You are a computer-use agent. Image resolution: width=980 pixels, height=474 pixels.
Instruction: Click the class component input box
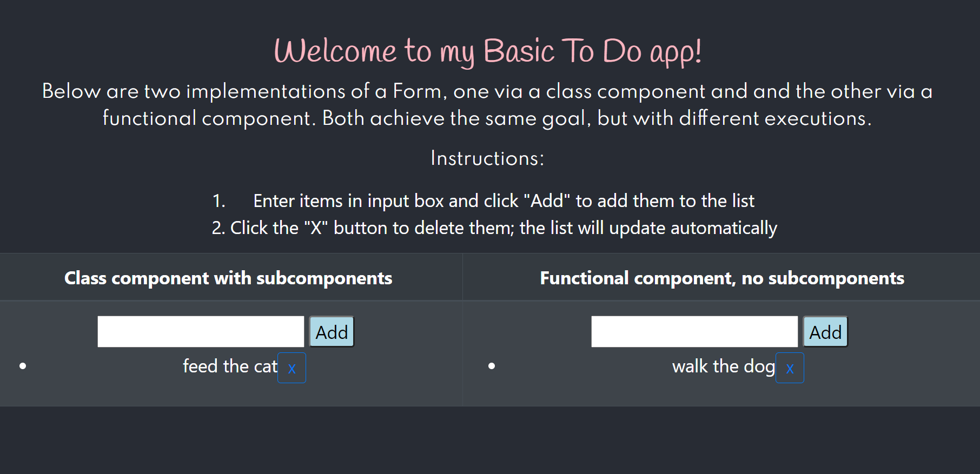pos(200,331)
